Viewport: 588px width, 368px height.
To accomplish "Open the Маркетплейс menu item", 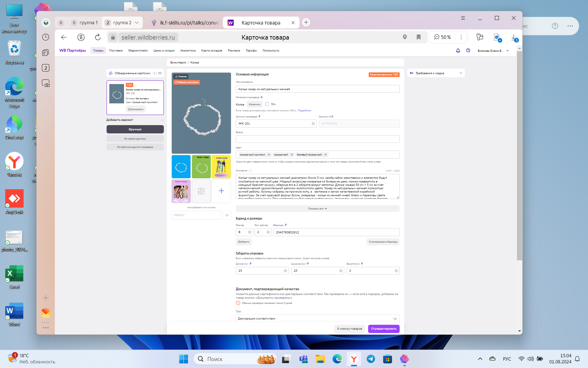I will point(138,51).
